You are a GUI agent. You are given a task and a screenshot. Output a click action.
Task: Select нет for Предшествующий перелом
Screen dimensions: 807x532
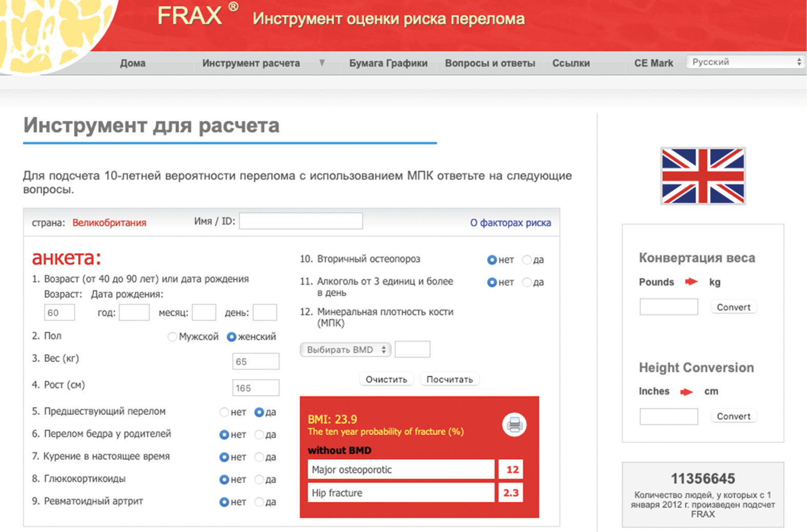tap(224, 412)
